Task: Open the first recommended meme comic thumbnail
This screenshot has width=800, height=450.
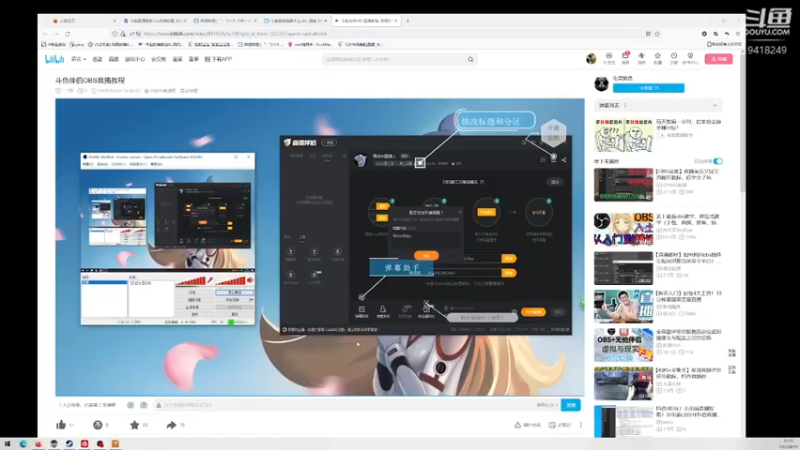Action: coord(623,135)
